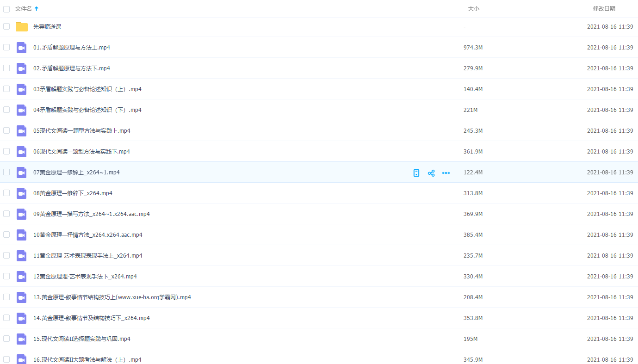Click video icon for 01.矛盾解题原理与方法上.mp4

(22, 48)
